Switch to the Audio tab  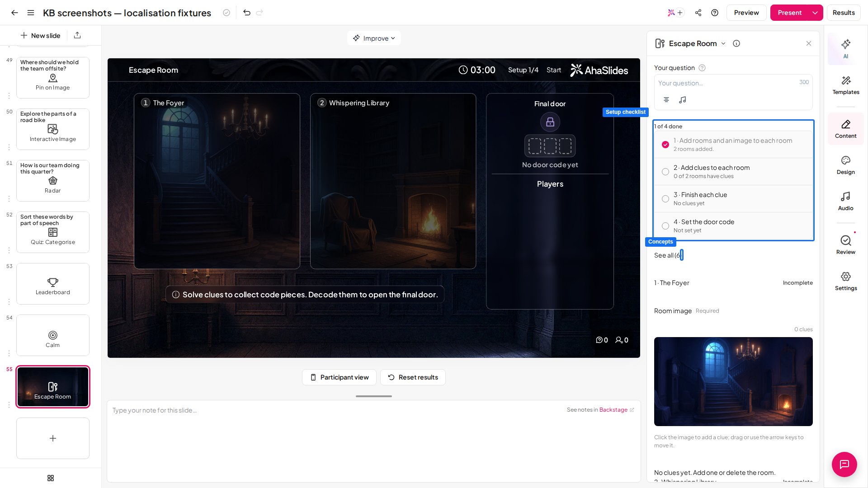pos(845,201)
